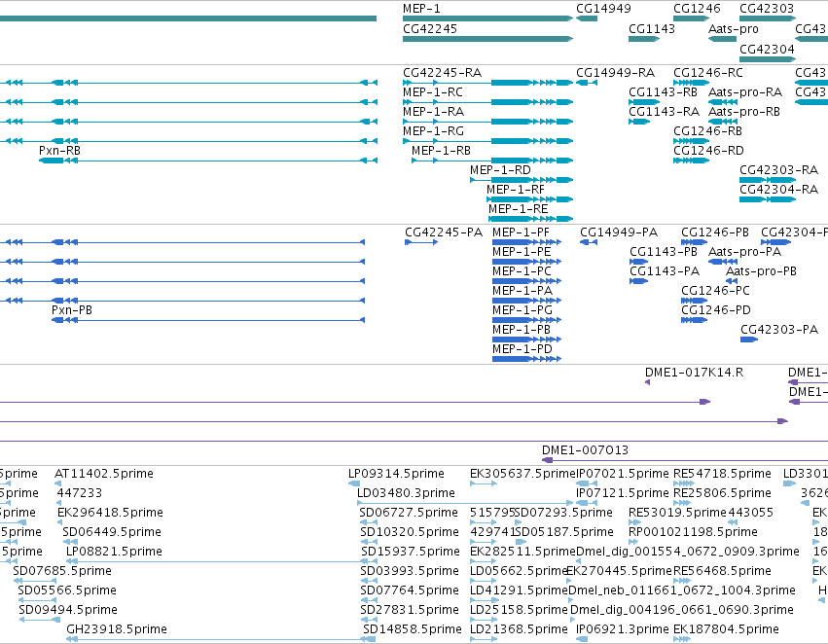Viewport: 828px width, 644px height.
Task: Click the "MEP-1" gene label
Action: click(x=421, y=9)
